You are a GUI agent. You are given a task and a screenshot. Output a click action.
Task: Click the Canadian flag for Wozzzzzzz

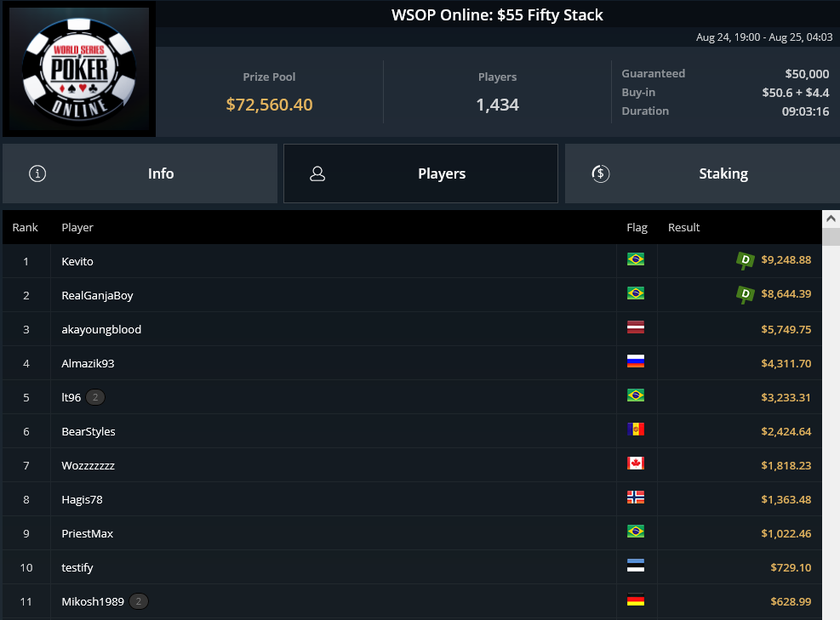tap(636, 464)
